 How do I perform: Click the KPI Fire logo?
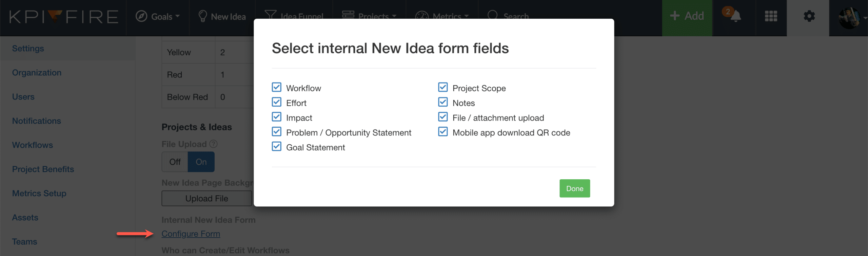coord(63,16)
